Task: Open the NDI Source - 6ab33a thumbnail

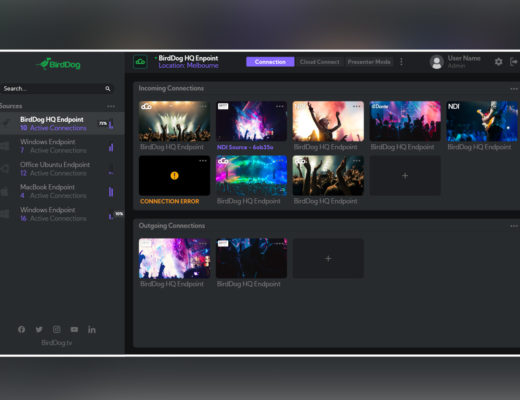Action: click(x=251, y=121)
